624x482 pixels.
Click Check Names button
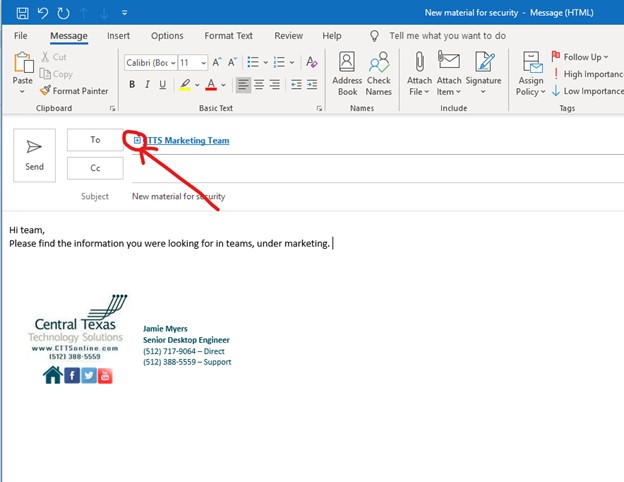click(x=379, y=74)
